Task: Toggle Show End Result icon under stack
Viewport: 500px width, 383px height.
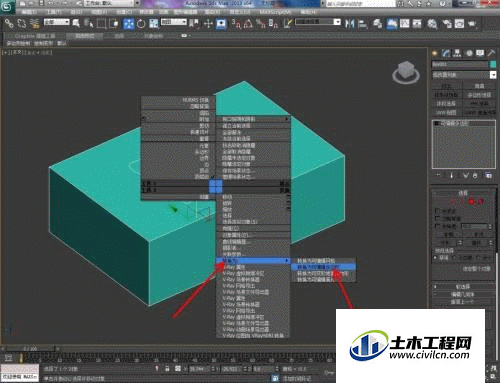Action: click(452, 175)
